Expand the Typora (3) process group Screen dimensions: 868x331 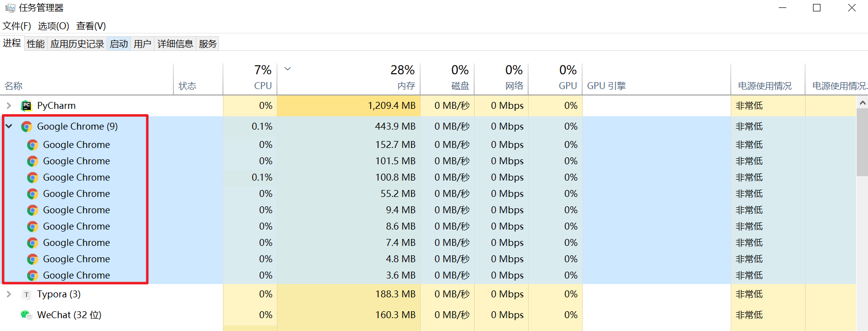[9, 294]
